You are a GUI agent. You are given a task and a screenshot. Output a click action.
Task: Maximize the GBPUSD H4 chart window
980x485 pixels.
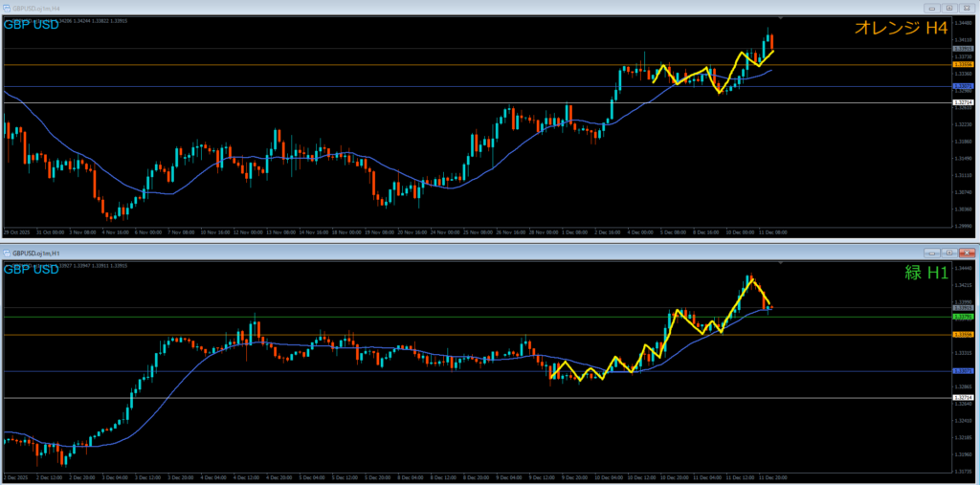point(948,8)
